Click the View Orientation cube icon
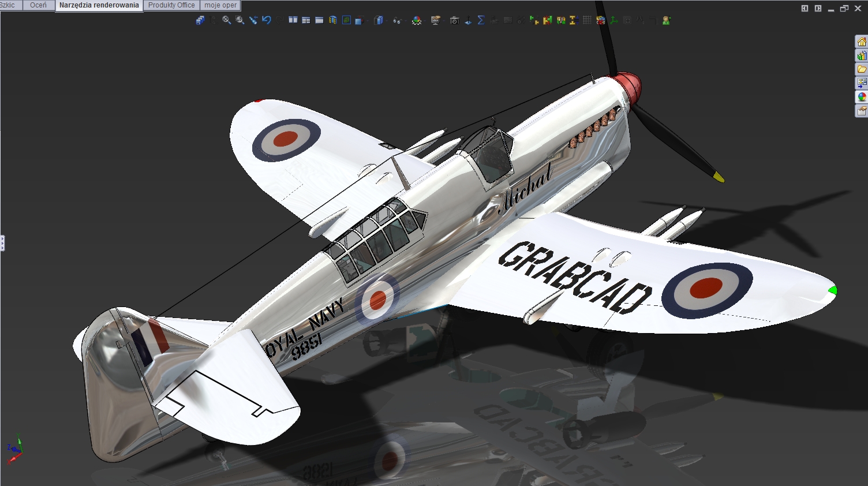 click(x=359, y=20)
